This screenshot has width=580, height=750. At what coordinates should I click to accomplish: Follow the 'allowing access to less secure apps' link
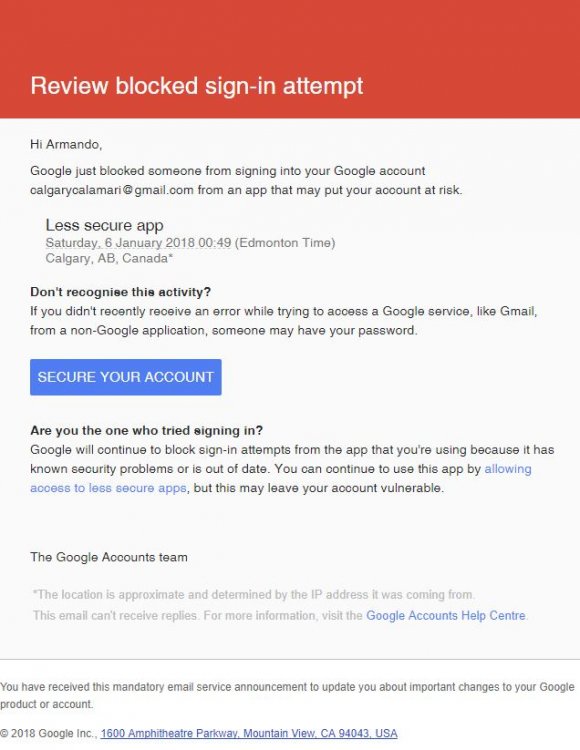pos(281,478)
